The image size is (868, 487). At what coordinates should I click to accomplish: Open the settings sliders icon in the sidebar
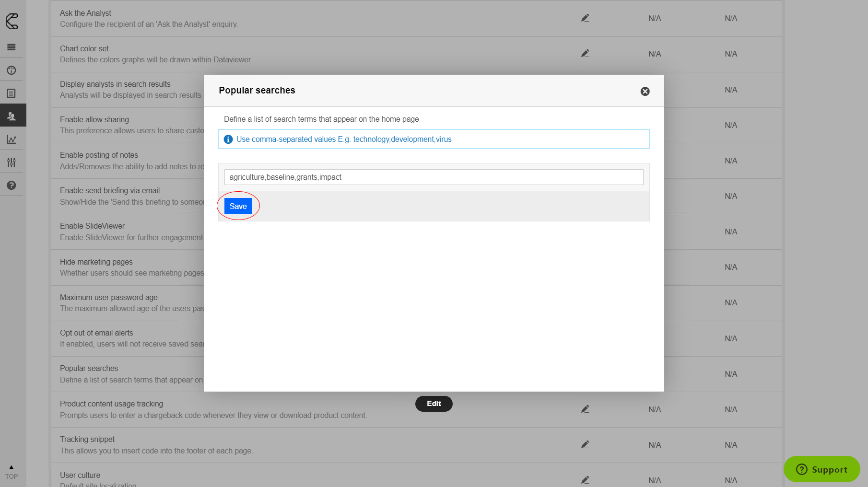(12, 162)
